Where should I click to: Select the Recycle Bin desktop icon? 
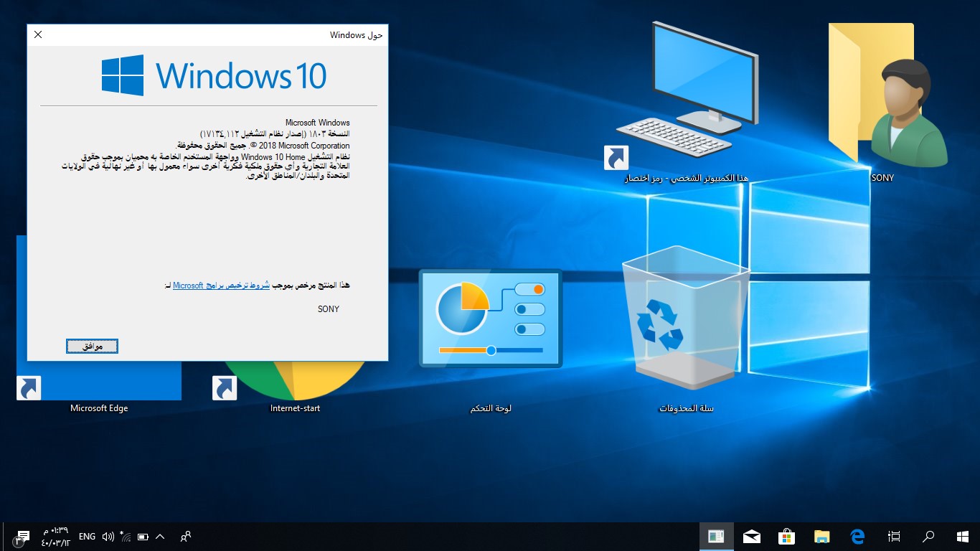[687, 329]
